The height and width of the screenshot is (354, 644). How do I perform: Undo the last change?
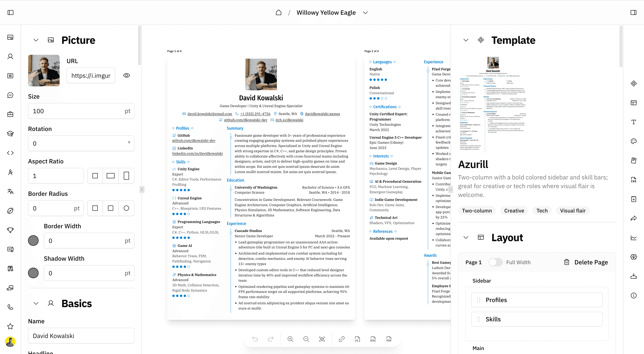click(255, 339)
